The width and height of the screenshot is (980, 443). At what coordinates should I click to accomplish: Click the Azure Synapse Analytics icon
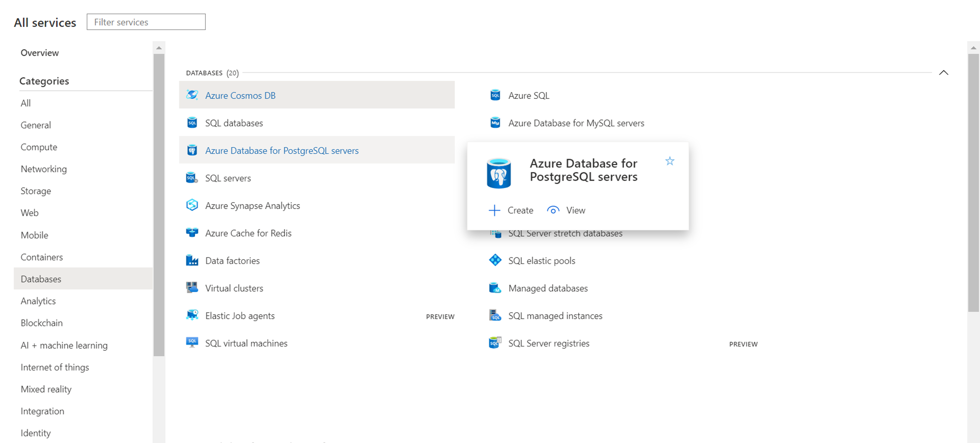(x=192, y=205)
